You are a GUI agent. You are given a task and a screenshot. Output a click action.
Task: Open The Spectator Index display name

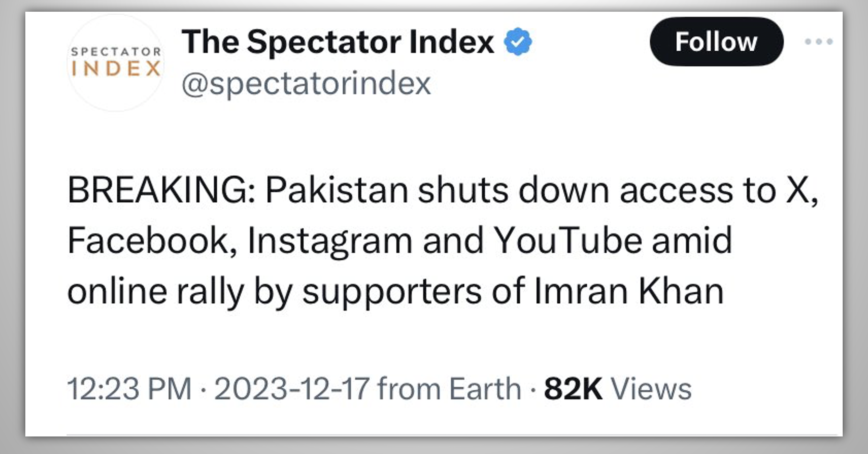click(338, 42)
